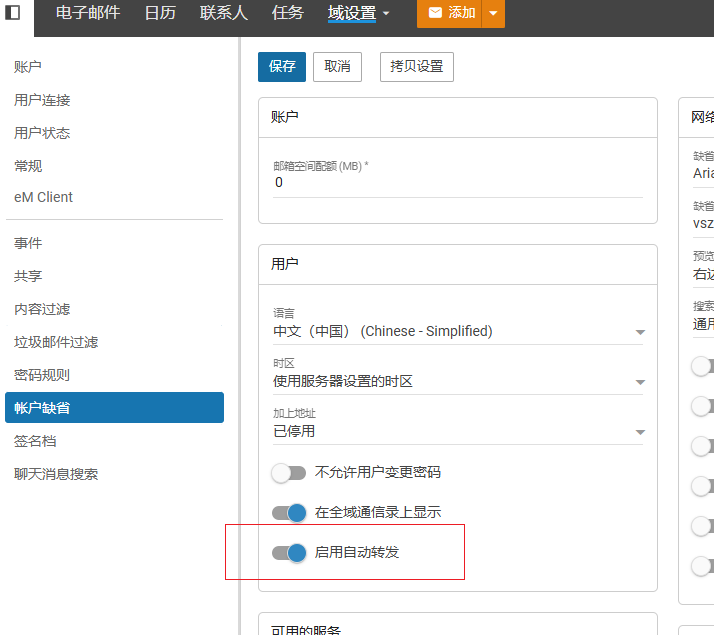The image size is (714, 635).
Task: Open 密码规则 in sidebar
Action: tap(42, 375)
